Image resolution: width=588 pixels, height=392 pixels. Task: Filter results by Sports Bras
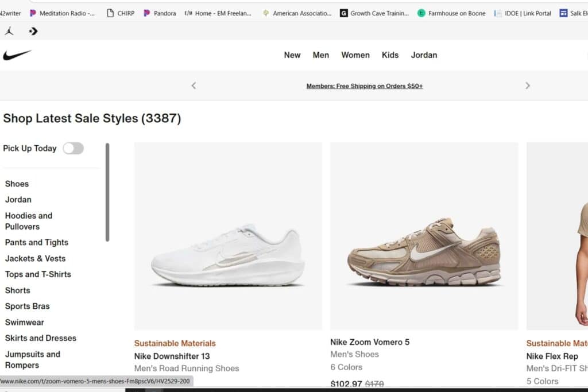pos(27,306)
